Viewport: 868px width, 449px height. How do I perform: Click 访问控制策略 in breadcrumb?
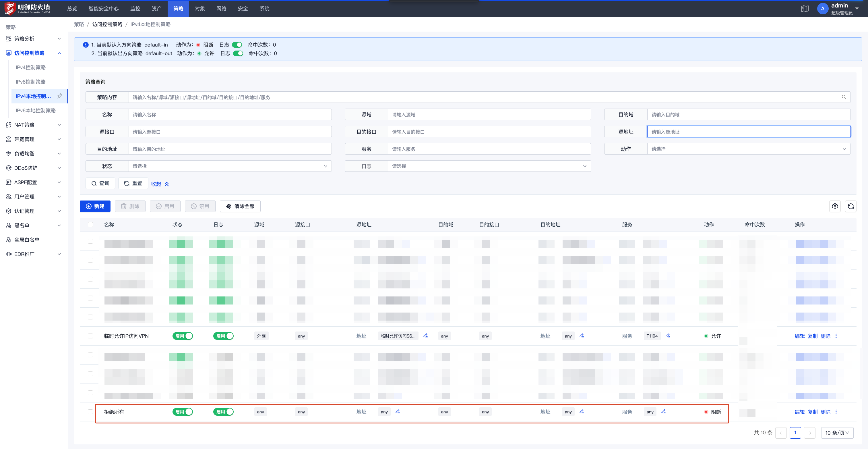click(107, 24)
